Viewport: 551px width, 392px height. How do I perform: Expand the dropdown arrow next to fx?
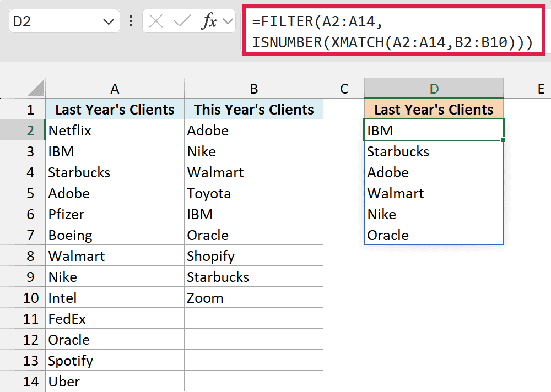coord(228,21)
